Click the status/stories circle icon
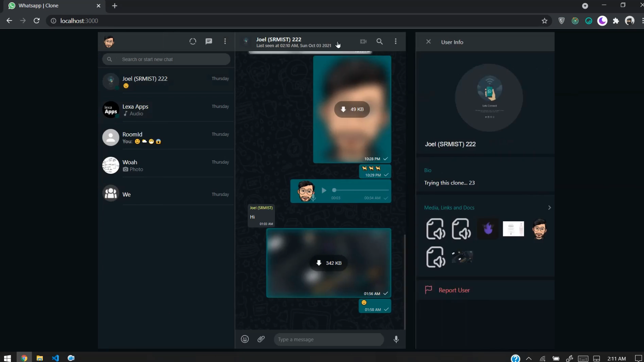644x362 pixels. [x=193, y=41]
